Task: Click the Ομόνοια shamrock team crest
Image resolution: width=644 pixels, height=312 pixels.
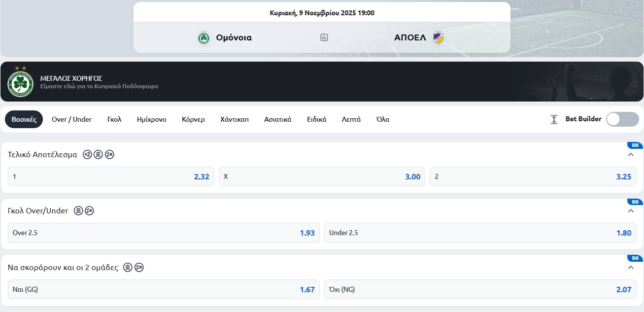Action: click(x=203, y=37)
